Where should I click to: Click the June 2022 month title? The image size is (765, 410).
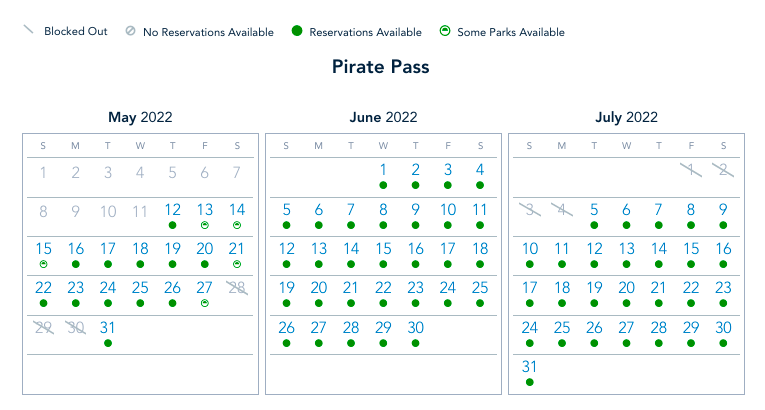[382, 117]
